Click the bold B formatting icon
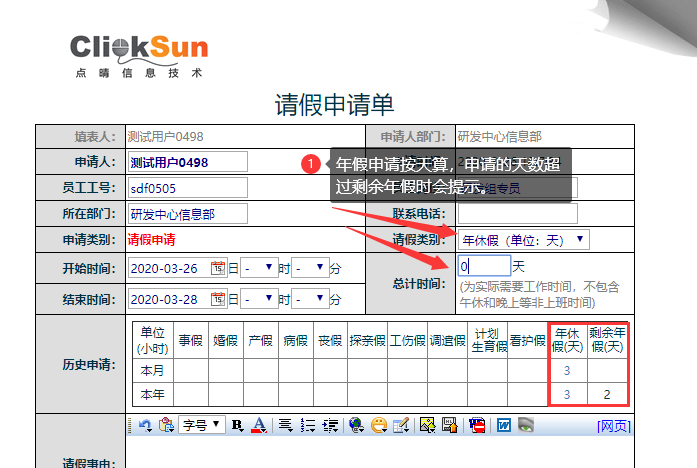Viewport: 697px width, 468px height. click(237, 425)
